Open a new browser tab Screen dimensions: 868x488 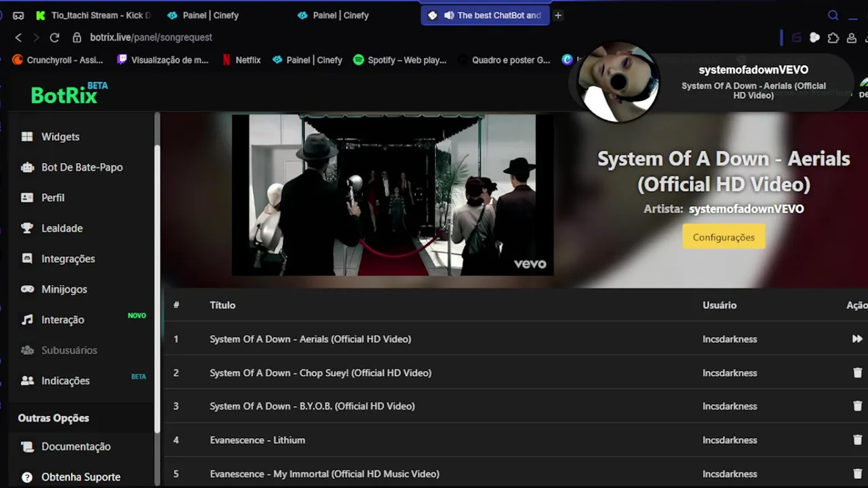(558, 15)
